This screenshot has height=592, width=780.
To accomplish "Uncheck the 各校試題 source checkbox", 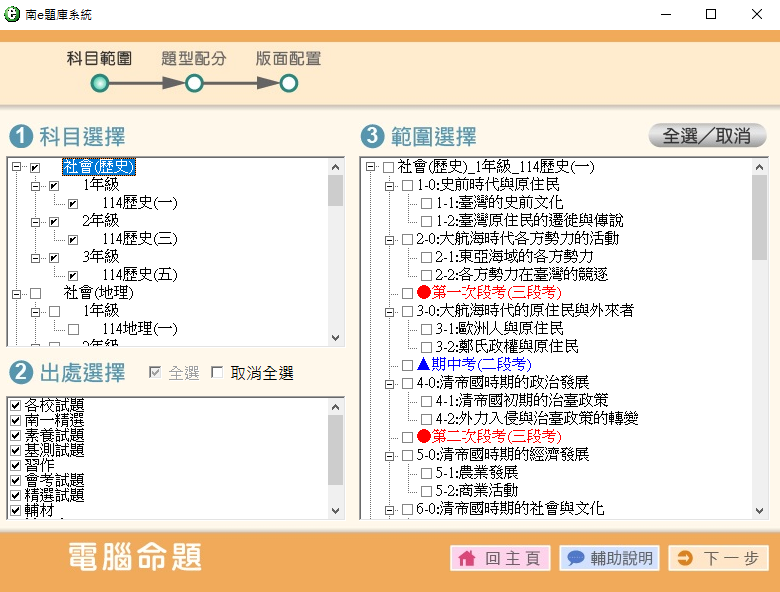I will [15, 405].
